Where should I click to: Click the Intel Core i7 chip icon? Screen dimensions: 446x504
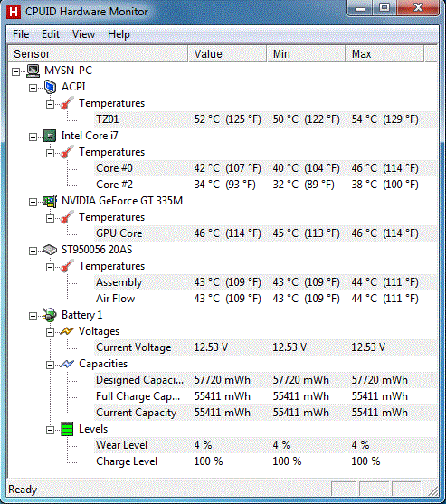[50, 136]
